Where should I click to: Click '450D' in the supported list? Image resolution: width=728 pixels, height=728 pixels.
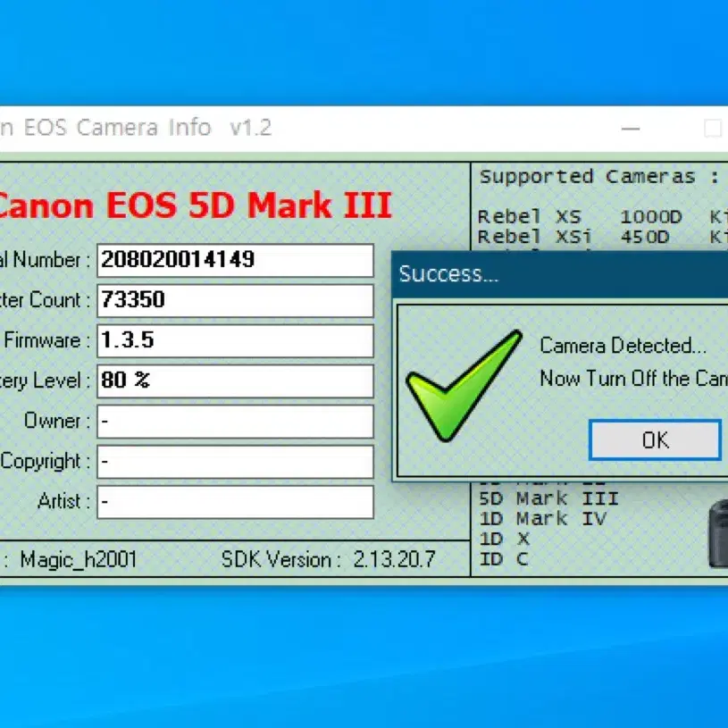[x=645, y=237]
